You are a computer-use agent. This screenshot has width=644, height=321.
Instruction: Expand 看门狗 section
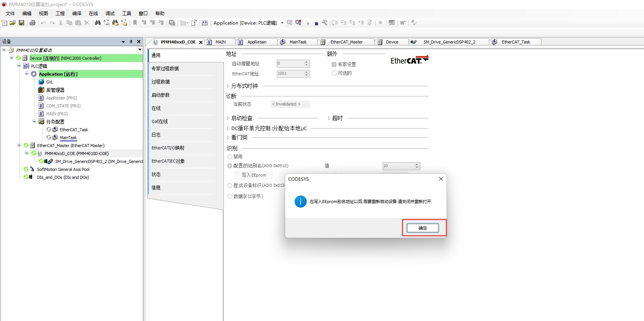pyautogui.click(x=228, y=137)
